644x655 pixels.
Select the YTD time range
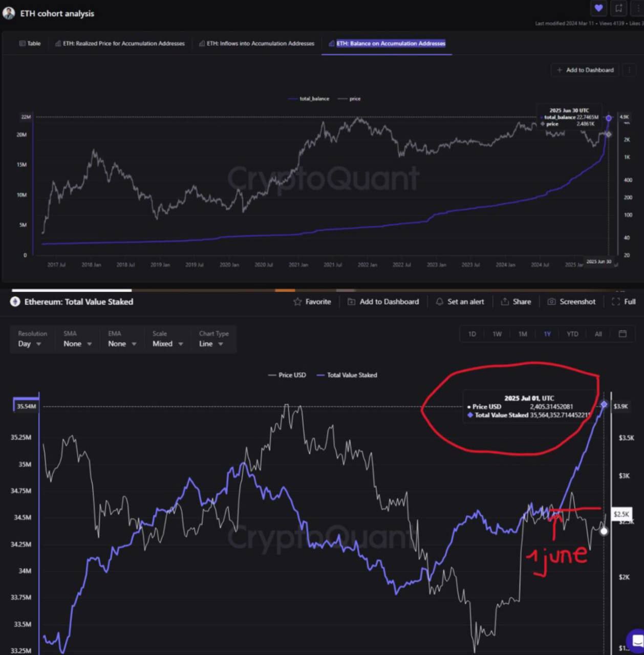572,334
